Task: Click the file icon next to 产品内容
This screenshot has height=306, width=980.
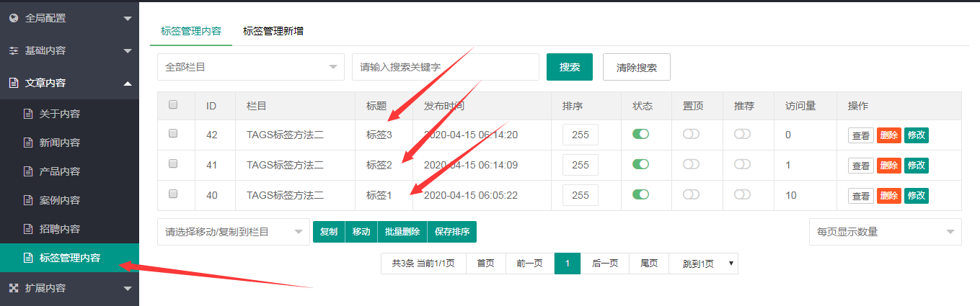Action: [x=28, y=171]
